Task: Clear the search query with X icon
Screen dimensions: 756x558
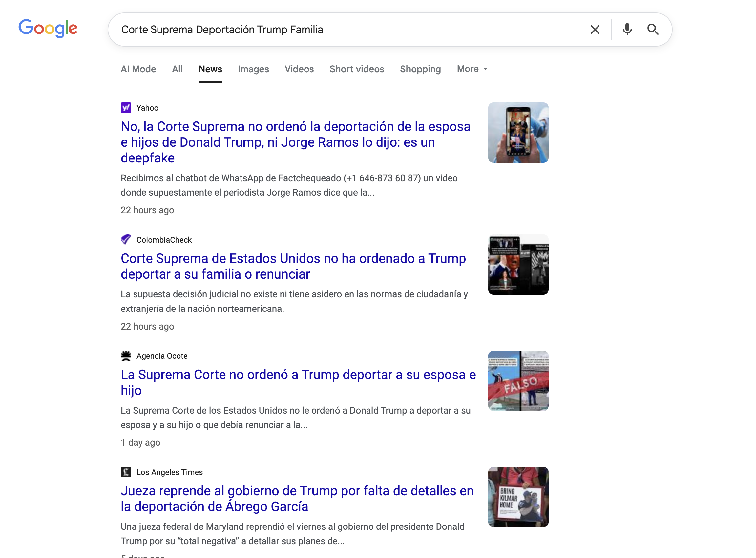Action: (595, 30)
